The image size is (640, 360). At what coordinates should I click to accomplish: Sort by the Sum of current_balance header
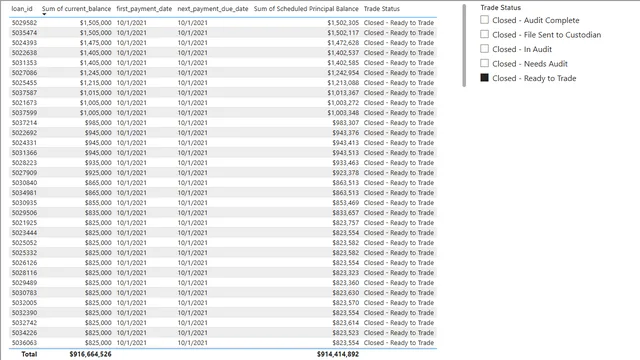(x=76, y=9)
